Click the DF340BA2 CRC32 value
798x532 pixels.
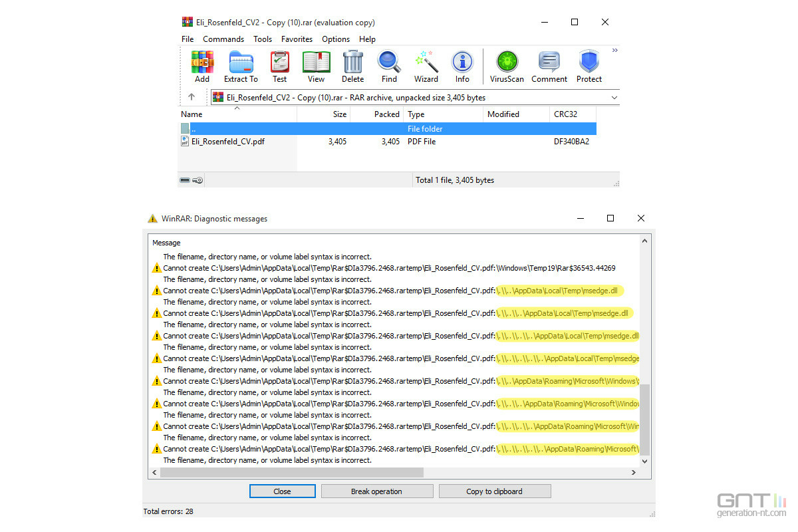coord(571,141)
